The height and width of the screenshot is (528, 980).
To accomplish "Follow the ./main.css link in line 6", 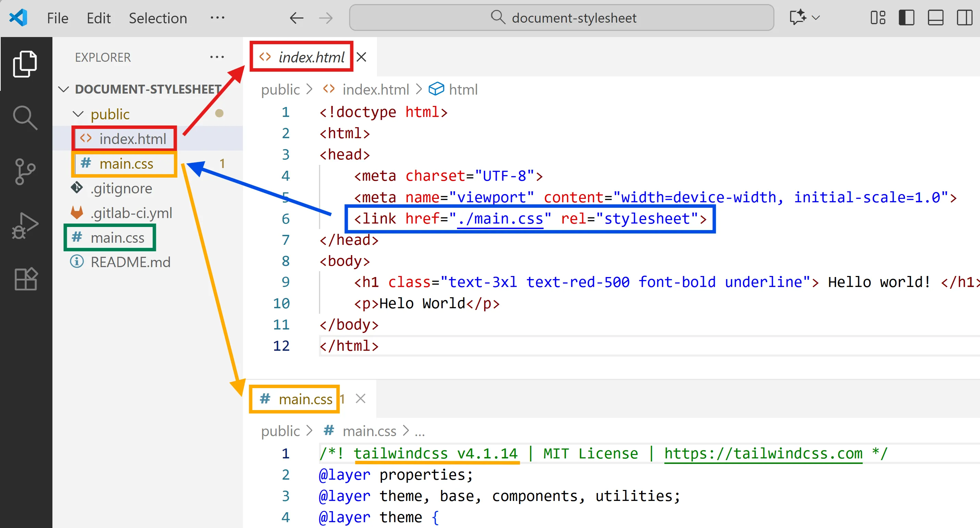I will tap(500, 219).
